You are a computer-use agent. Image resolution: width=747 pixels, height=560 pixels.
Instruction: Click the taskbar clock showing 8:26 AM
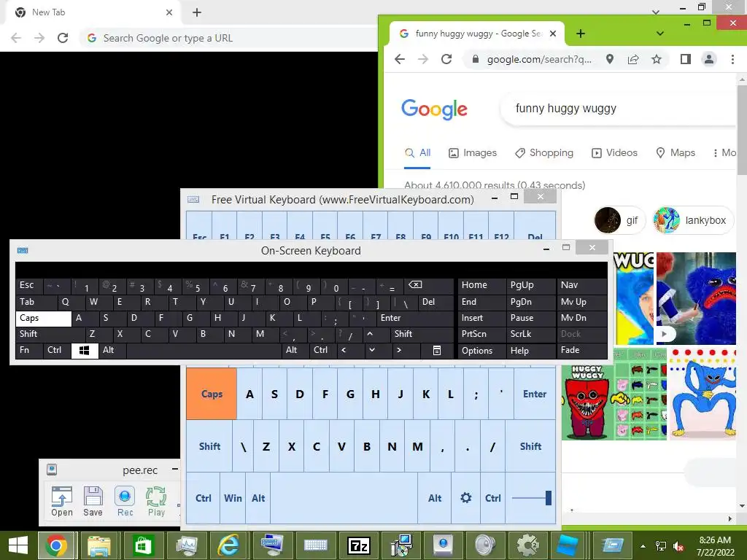pos(715,546)
